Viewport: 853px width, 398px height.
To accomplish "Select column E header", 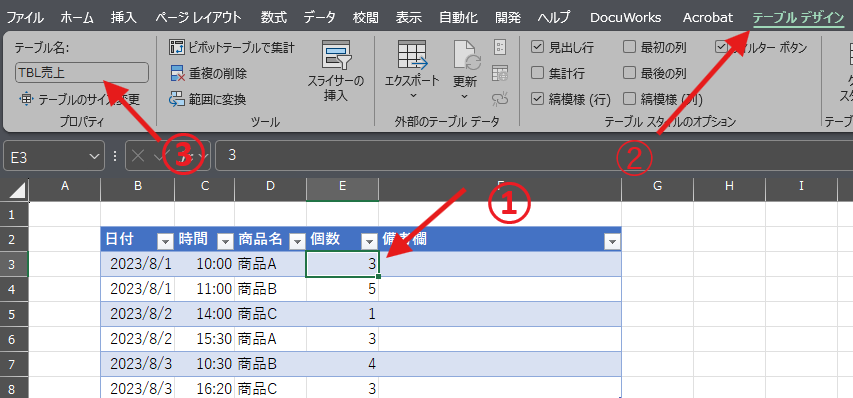I will 342,186.
